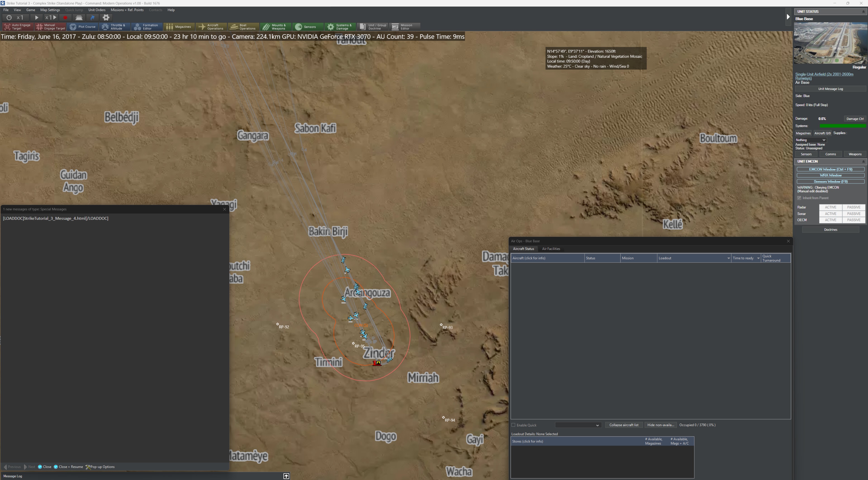Click the red record button
This screenshot has height=480, width=868.
[x=65, y=17]
